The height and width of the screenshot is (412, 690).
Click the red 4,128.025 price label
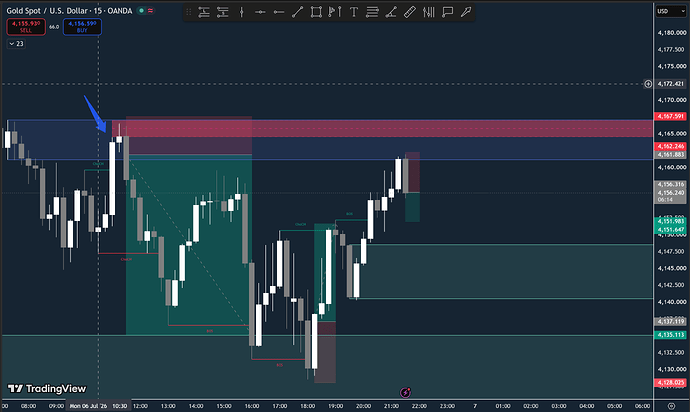click(x=671, y=383)
